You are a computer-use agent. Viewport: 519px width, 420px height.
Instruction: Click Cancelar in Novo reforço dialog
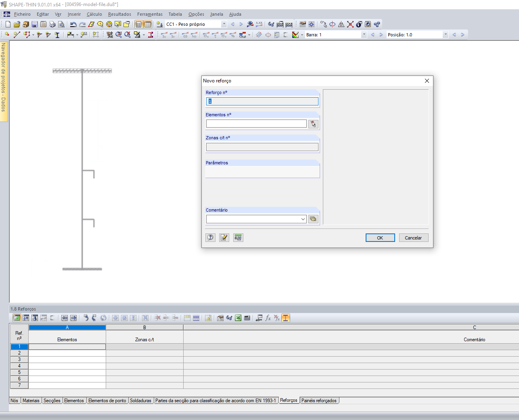(414, 238)
